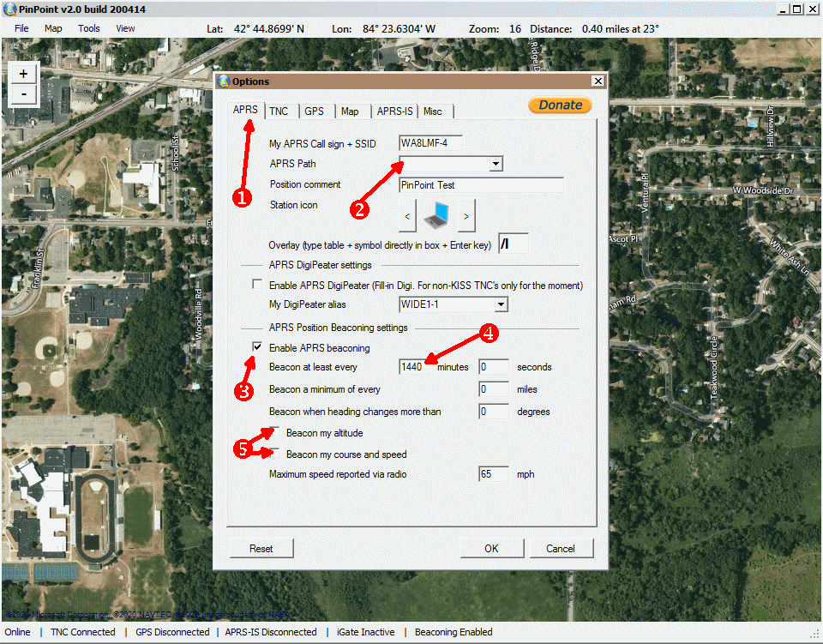Cancel the Options dialog

pyautogui.click(x=561, y=549)
